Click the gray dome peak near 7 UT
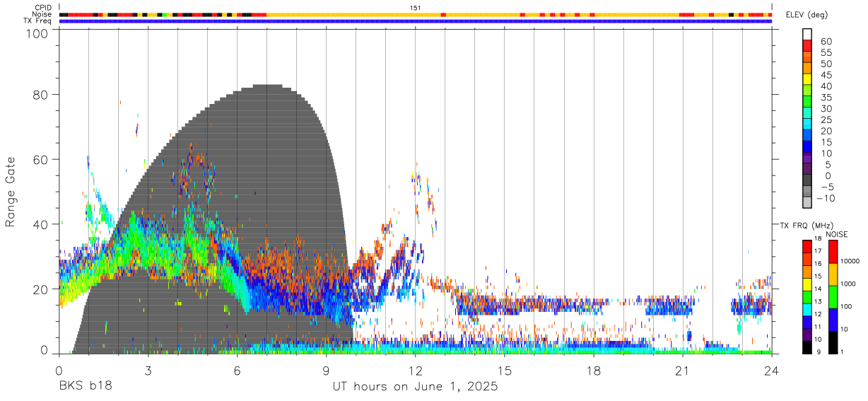This screenshot has width=868, height=401. click(267, 86)
